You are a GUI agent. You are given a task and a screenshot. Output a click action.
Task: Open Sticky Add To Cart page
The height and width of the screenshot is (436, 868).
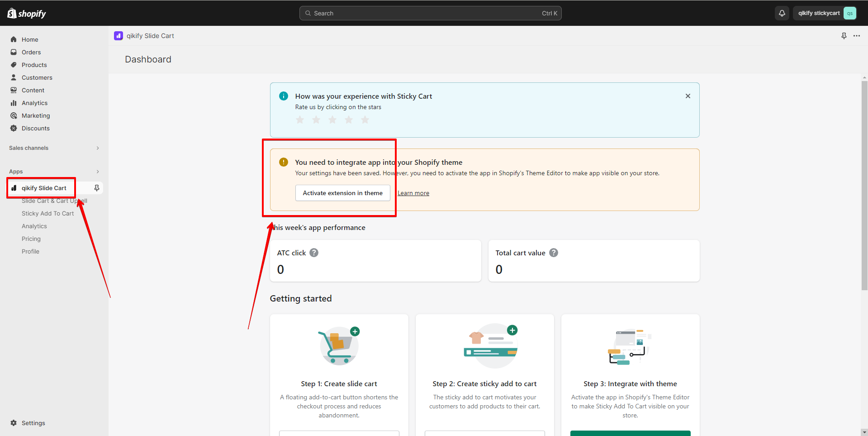[x=47, y=213]
